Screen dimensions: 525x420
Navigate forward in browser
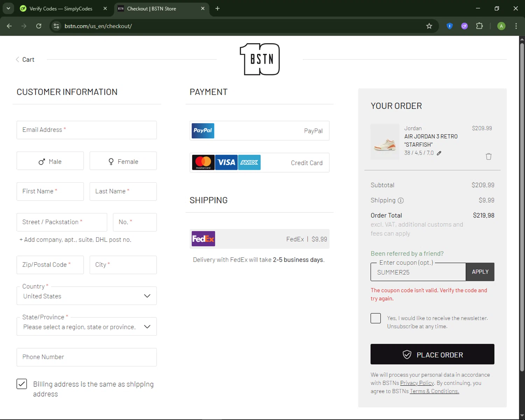[24, 26]
